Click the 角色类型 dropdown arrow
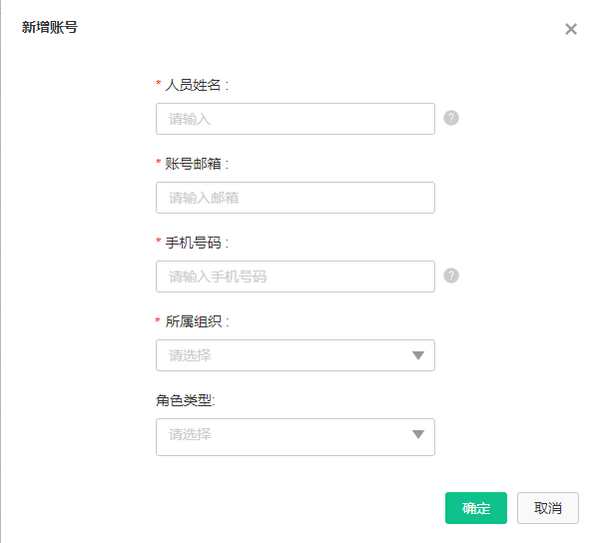 tap(418, 434)
